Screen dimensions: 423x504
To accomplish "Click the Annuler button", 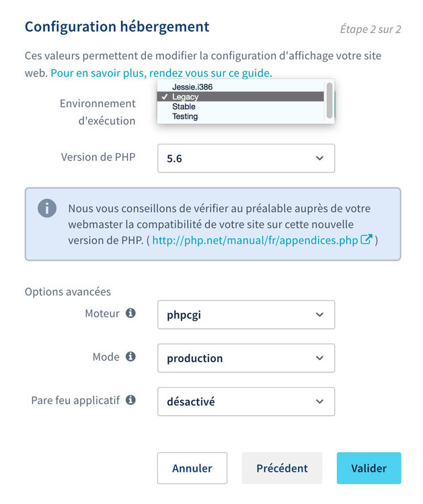I will tap(192, 468).
